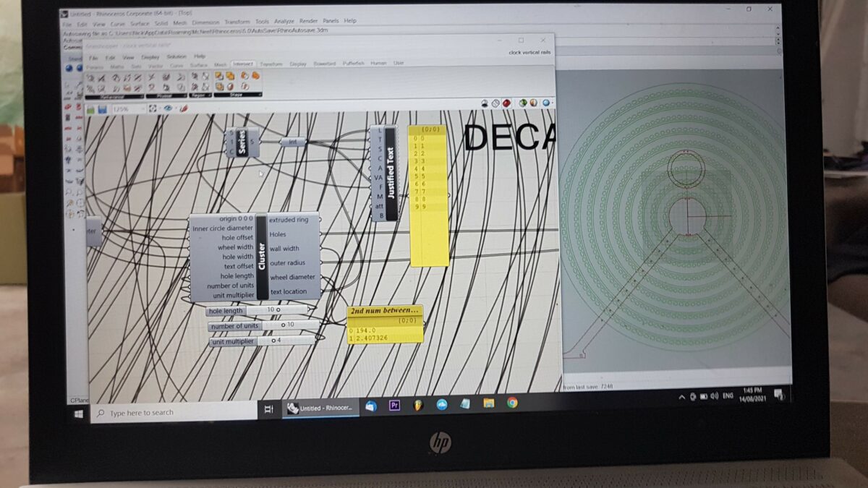Screen dimensions: 868x488
Task: Open Google Chrome from taskbar
Action: click(512, 403)
